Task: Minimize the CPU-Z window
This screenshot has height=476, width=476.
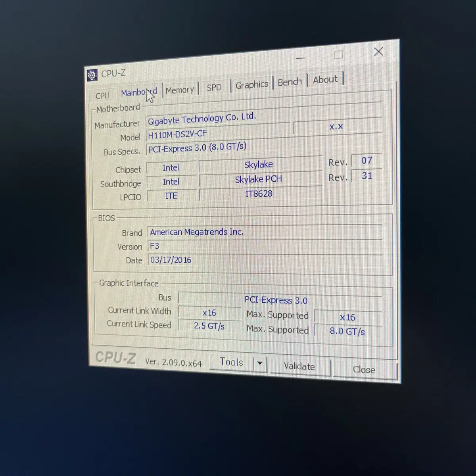Action: click(x=301, y=58)
